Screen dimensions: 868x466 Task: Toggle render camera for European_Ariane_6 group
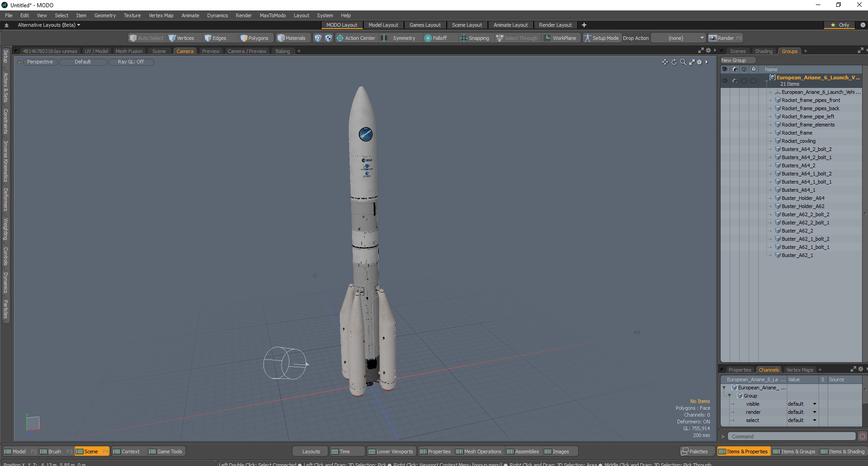(x=734, y=81)
